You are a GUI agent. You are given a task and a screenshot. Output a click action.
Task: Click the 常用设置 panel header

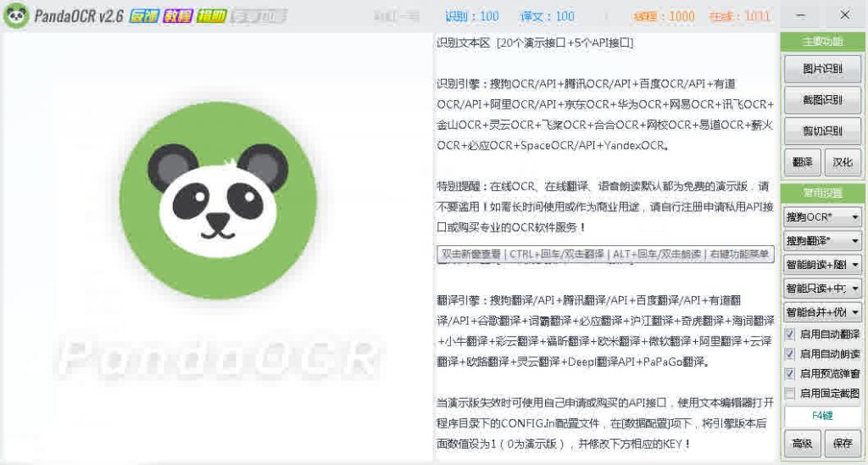click(x=822, y=193)
